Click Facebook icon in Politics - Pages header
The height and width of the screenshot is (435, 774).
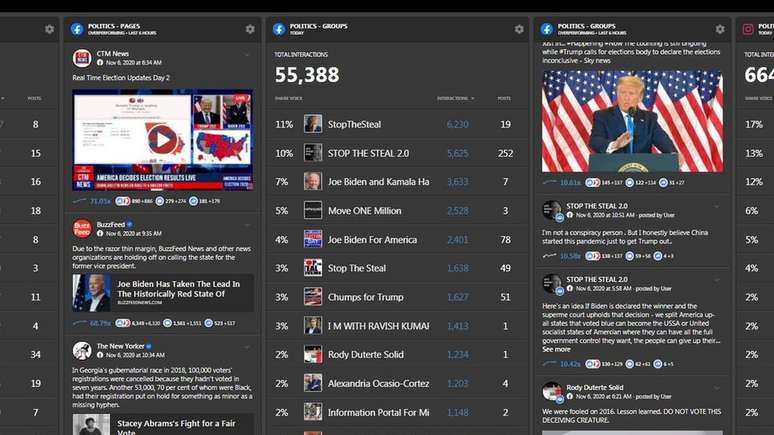(x=77, y=29)
